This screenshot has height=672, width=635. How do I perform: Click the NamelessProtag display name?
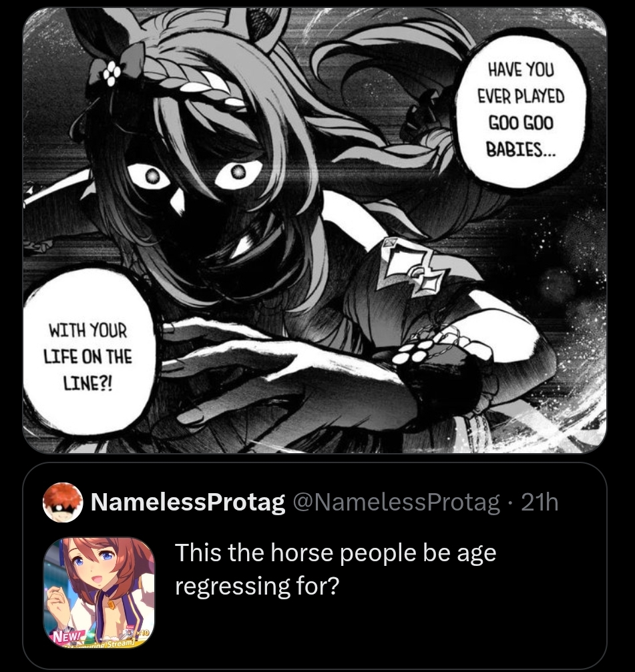click(x=188, y=502)
